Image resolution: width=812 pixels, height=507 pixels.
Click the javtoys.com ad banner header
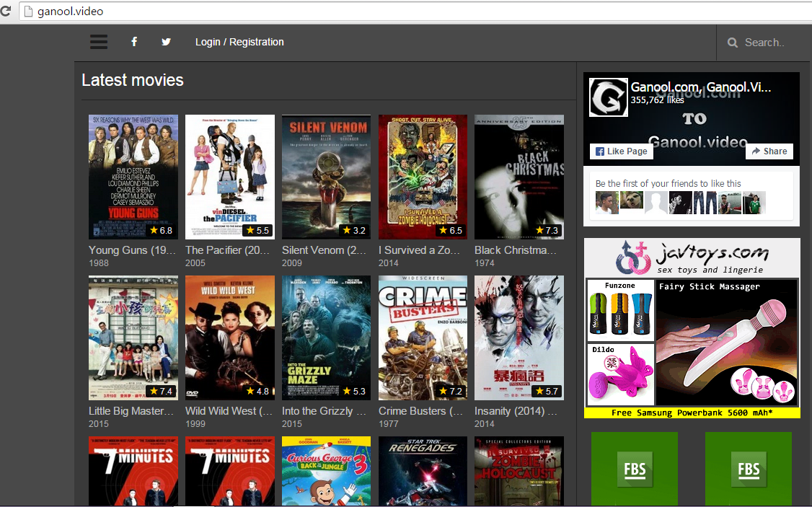click(x=692, y=257)
